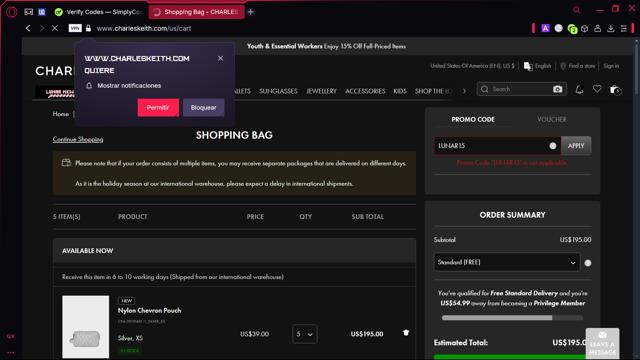Click the Opera logo menu icon
Screen dimensions: 640x360
(x=12, y=12)
